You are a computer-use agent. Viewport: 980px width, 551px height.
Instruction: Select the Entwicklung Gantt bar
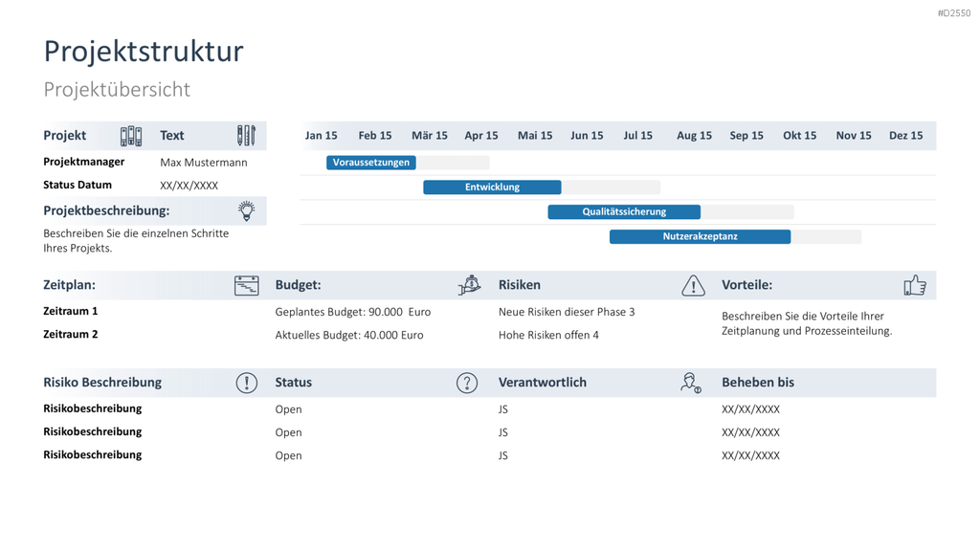pos(492,187)
